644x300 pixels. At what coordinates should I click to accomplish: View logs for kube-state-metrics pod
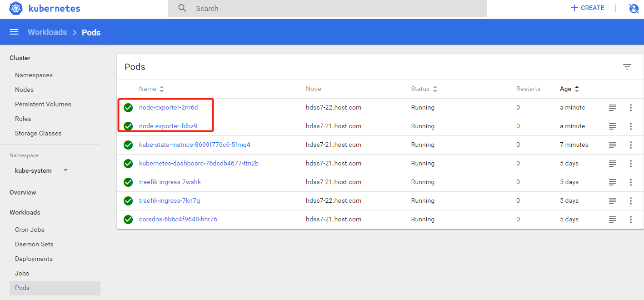click(613, 145)
